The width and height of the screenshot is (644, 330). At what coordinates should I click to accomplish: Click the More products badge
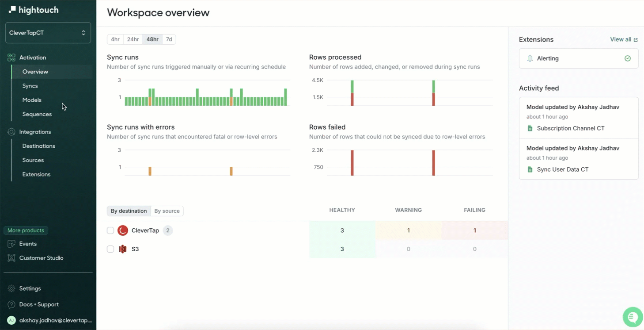pos(26,230)
